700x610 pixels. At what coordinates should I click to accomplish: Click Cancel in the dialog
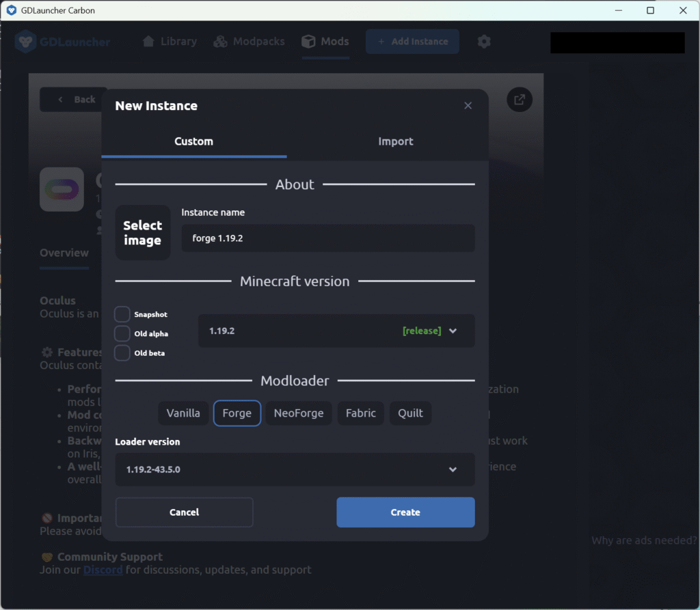pos(184,512)
